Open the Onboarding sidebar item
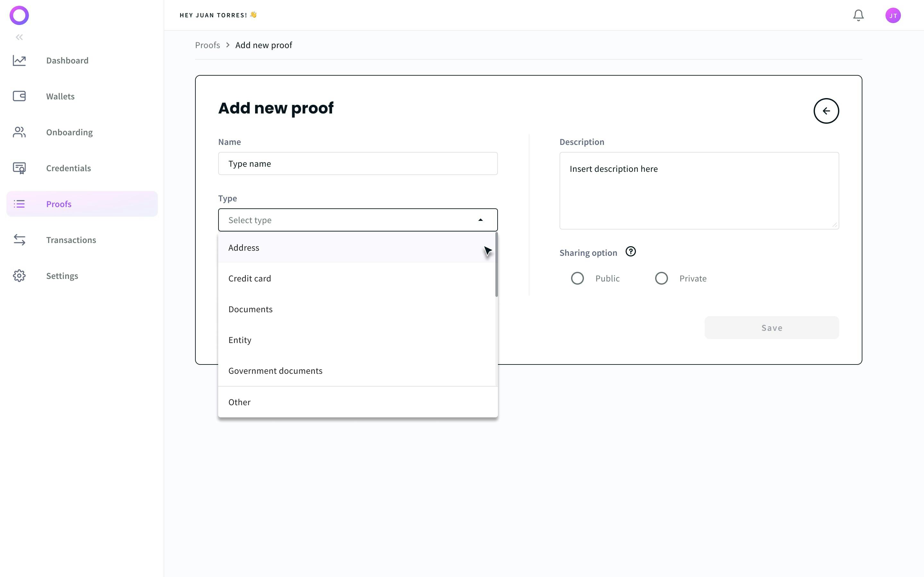Image resolution: width=924 pixels, height=577 pixels. pos(69,132)
